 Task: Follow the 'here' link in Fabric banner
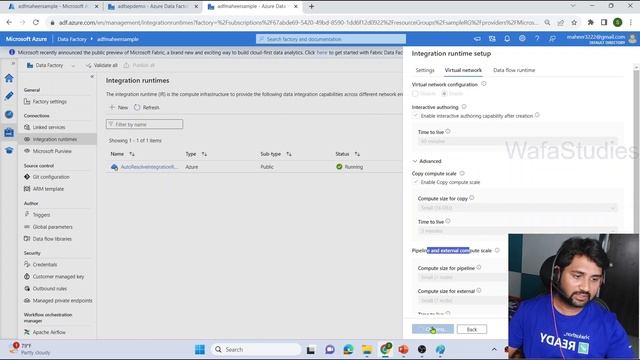(322, 53)
